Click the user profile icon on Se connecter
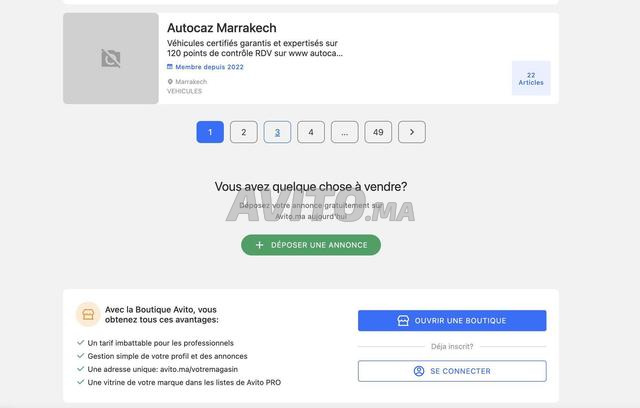The width and height of the screenshot is (640, 408). [x=419, y=371]
